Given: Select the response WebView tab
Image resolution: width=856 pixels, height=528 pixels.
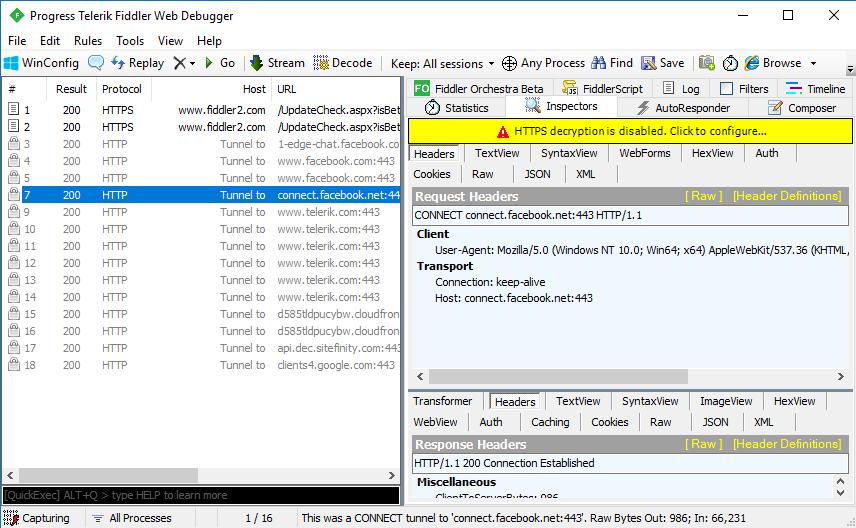Looking at the screenshot, I should [435, 422].
